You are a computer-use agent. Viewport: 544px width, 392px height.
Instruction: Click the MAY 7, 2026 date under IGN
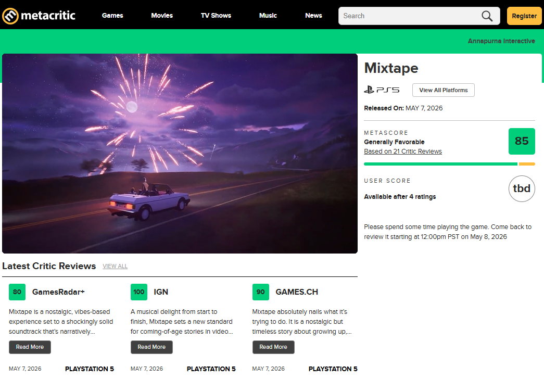(147, 369)
